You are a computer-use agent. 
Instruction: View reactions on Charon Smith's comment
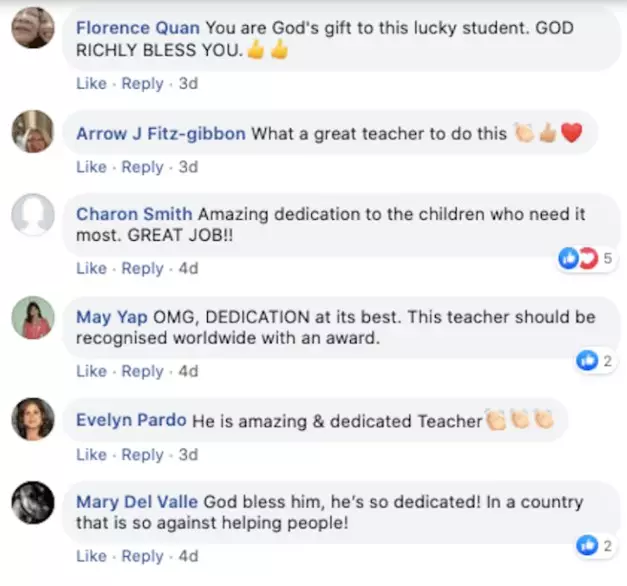pos(585,258)
